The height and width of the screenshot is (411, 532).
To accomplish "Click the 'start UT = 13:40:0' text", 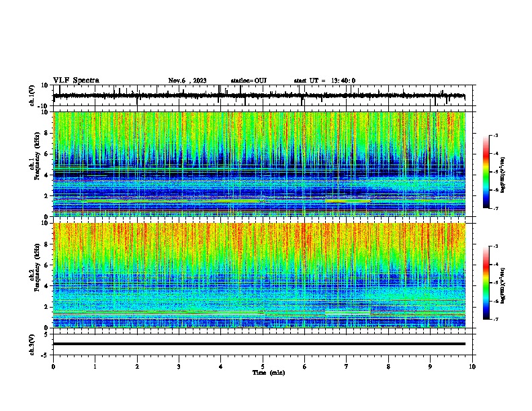I will click(x=324, y=81).
